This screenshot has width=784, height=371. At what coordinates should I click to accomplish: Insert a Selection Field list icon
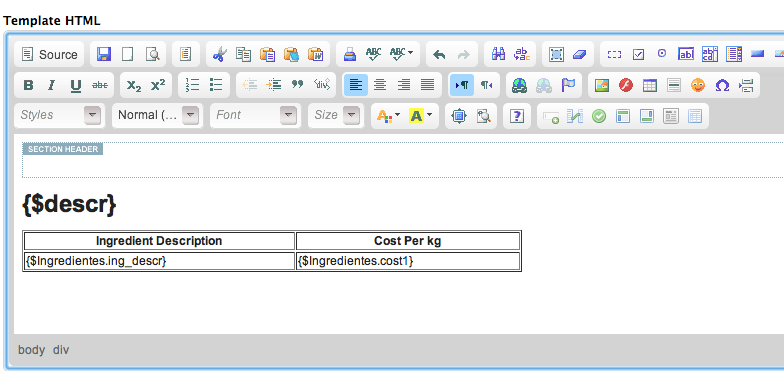tap(734, 54)
